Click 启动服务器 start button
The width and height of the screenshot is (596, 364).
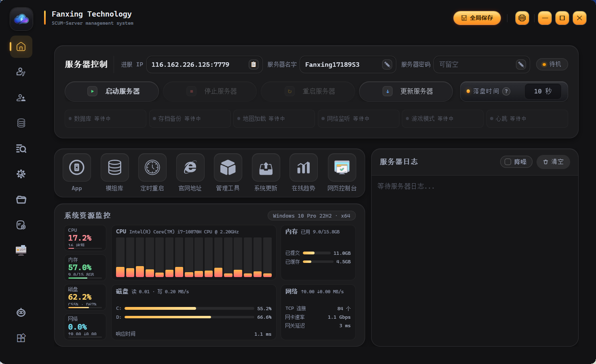tap(112, 91)
